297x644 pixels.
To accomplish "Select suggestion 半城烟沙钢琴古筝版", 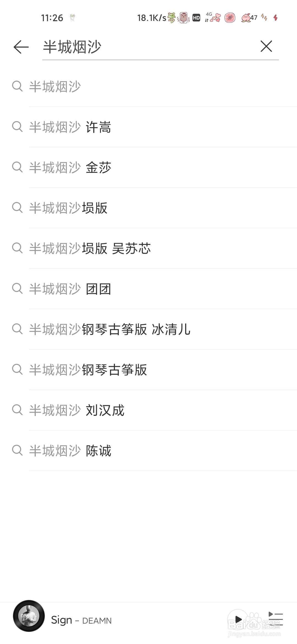I will (x=148, y=370).
